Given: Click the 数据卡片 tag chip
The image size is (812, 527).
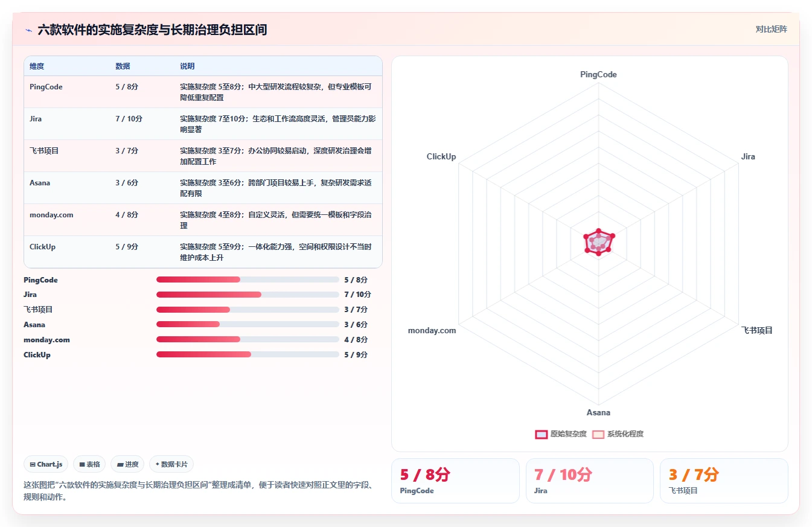Looking at the screenshot, I should coord(171,464).
